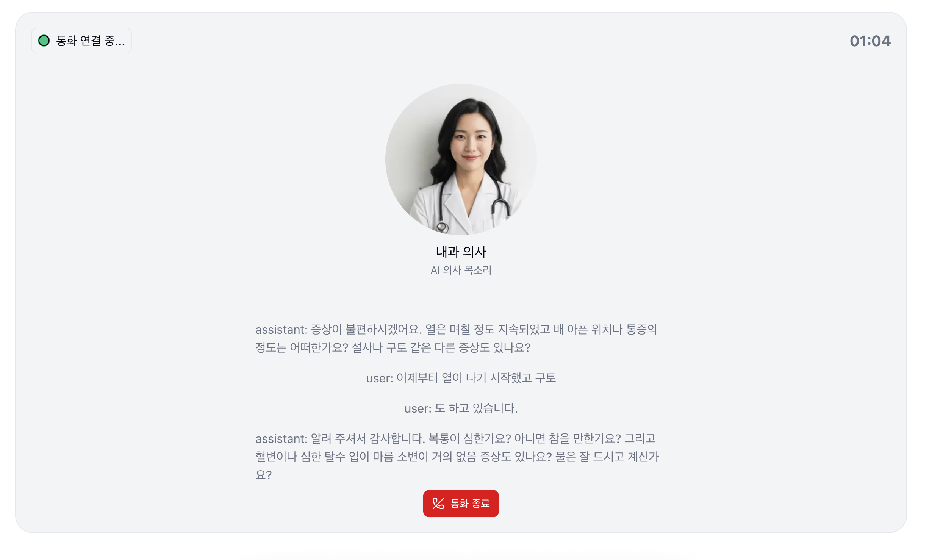The image size is (932, 560).
Task: Click the "user:" label before 어제부터
Action: pos(379,378)
